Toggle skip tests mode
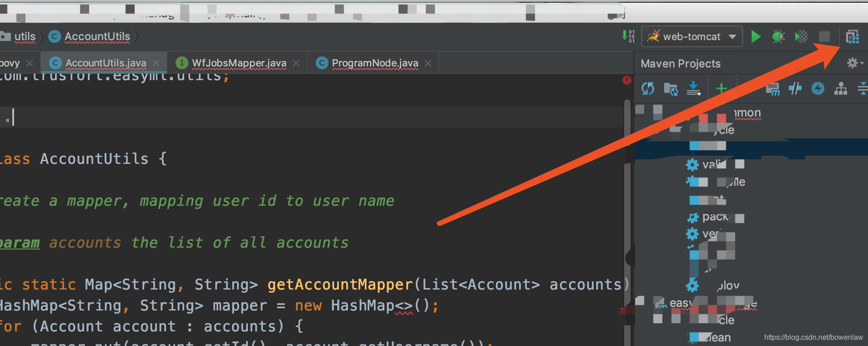Image resolution: width=868 pixels, height=346 pixels. click(x=818, y=88)
